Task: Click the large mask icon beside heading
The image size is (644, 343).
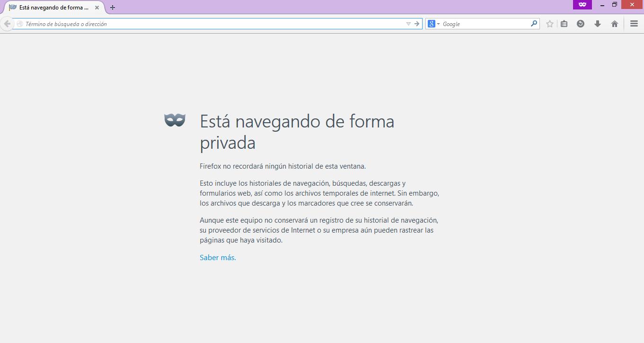Action: coord(175,120)
